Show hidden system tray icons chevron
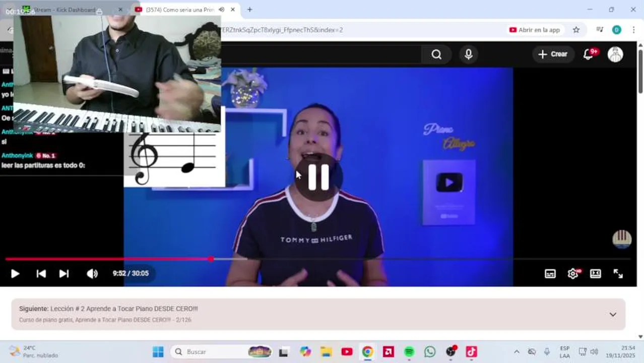Image resolution: width=644 pixels, height=363 pixels. pos(517,351)
